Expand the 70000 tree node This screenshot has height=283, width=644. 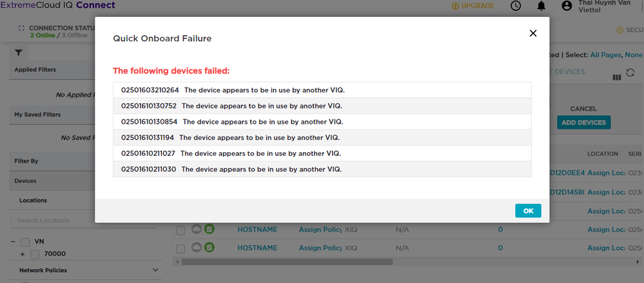pyautogui.click(x=23, y=254)
